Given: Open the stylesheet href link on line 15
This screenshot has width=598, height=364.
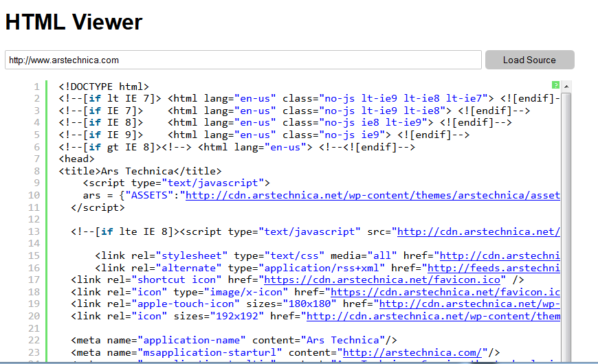Looking at the screenshot, I should coord(500,255).
